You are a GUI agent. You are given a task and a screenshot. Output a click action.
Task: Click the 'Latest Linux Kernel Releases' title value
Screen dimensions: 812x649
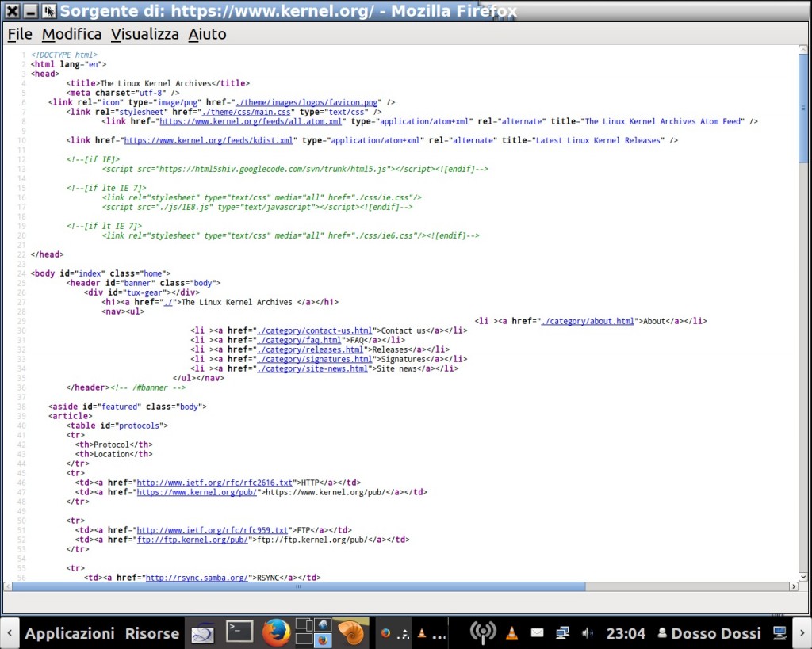pos(599,141)
